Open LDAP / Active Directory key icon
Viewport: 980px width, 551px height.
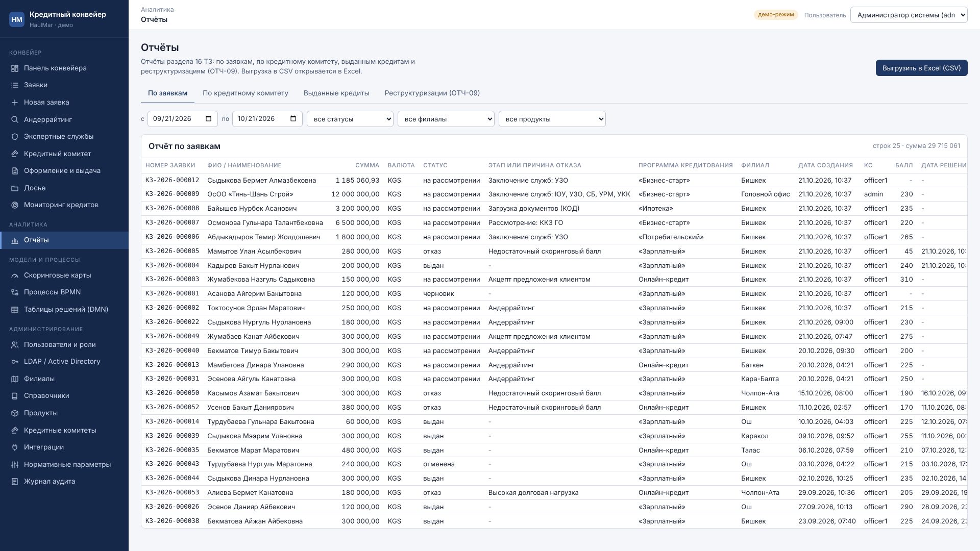[15, 362]
